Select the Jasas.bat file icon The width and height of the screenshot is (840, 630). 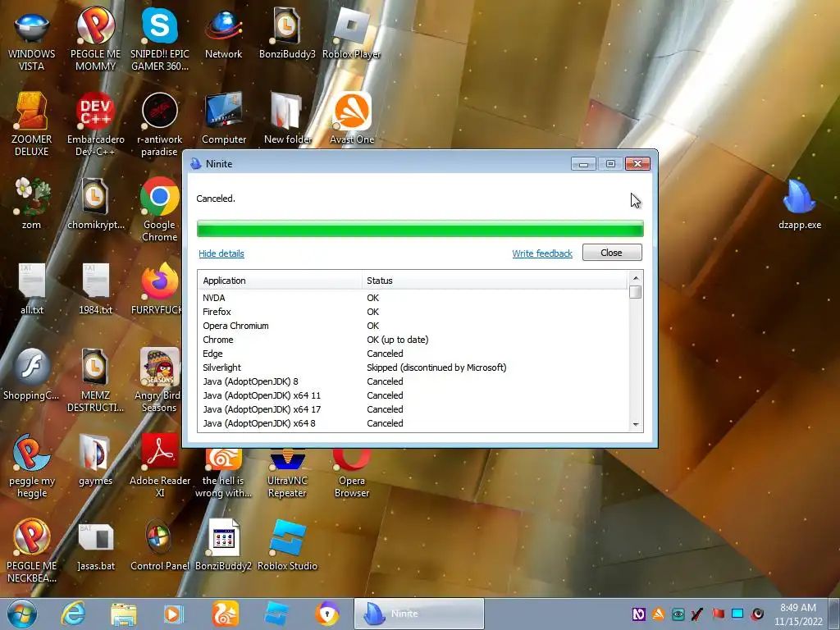(95, 546)
